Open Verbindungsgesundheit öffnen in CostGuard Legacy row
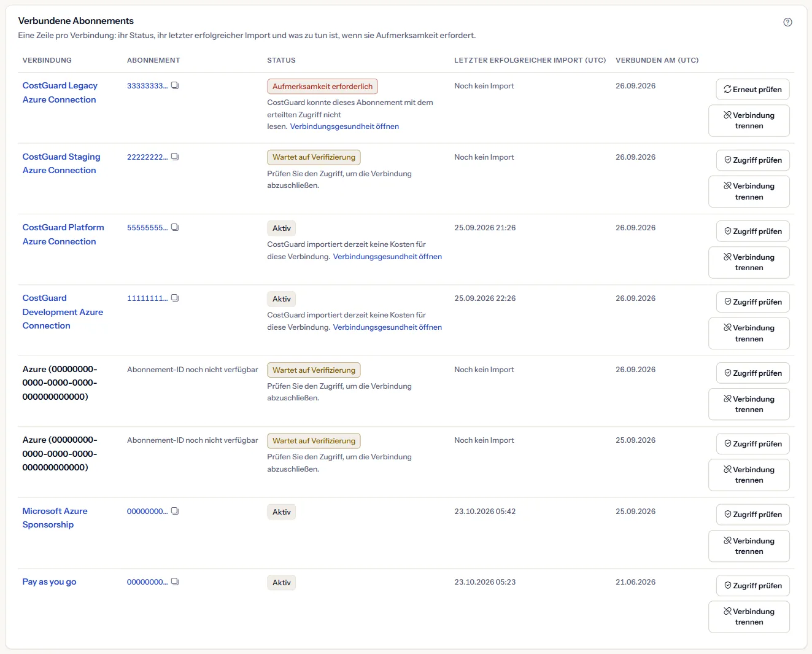This screenshot has height=654, width=812. tap(344, 127)
